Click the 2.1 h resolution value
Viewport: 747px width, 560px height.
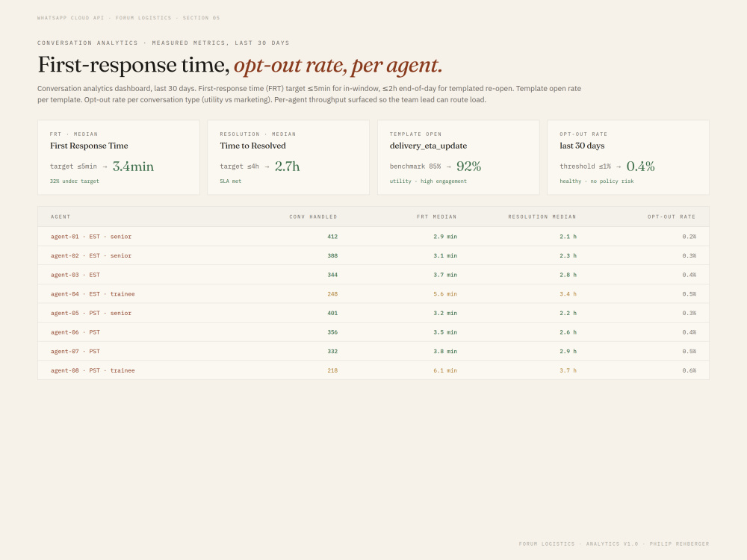(568, 237)
